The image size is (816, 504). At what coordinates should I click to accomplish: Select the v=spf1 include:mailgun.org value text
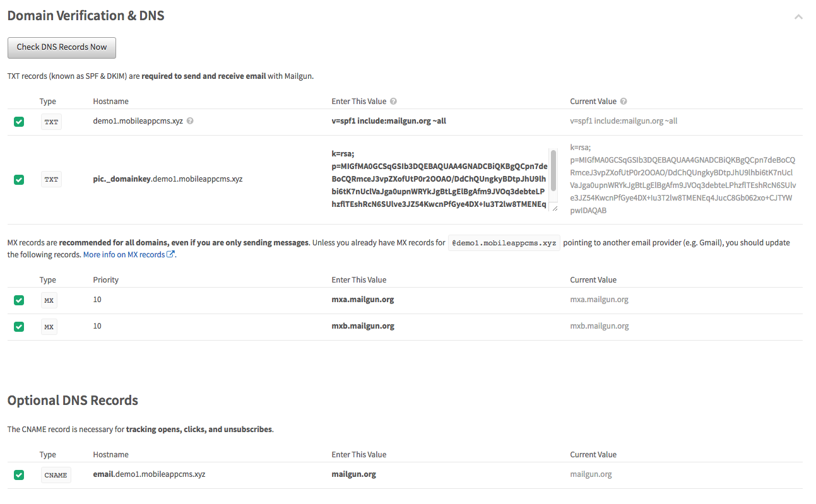pos(389,121)
